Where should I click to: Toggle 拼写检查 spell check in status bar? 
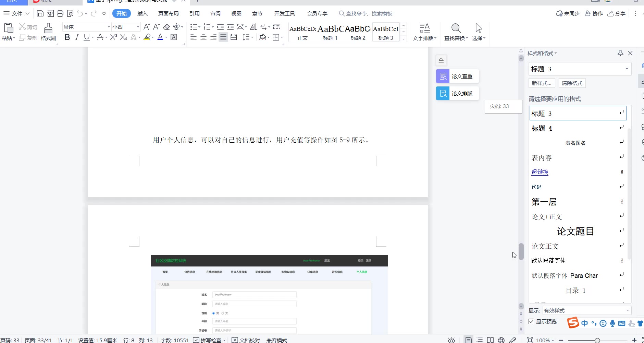[x=210, y=340]
